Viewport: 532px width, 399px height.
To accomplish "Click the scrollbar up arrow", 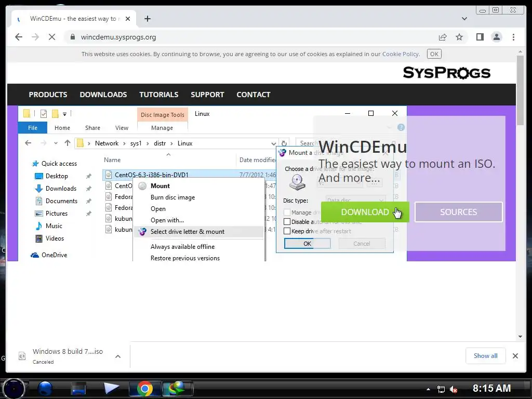I will [x=520, y=52].
